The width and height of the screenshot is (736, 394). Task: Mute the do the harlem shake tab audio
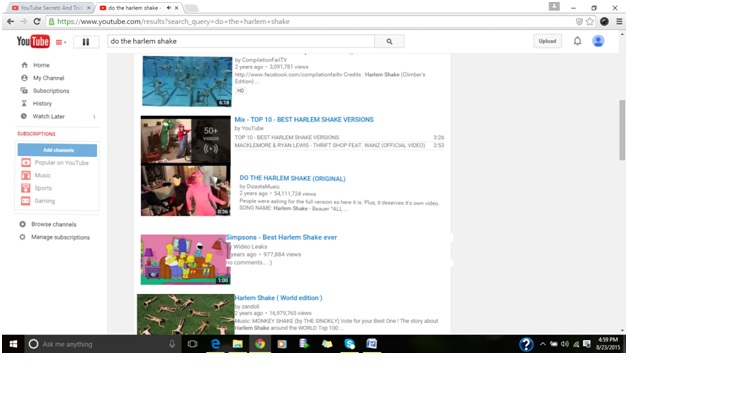point(169,8)
